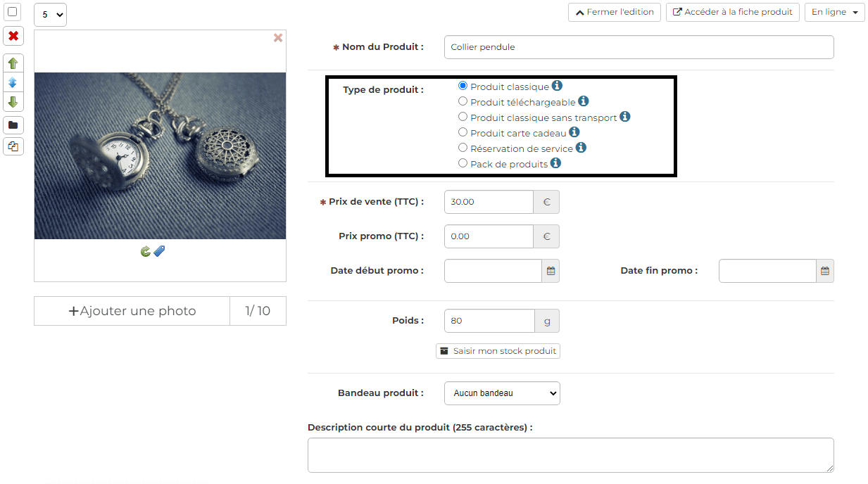
Task: Reorder with the blue double-arrow icon
Action: coord(13,82)
